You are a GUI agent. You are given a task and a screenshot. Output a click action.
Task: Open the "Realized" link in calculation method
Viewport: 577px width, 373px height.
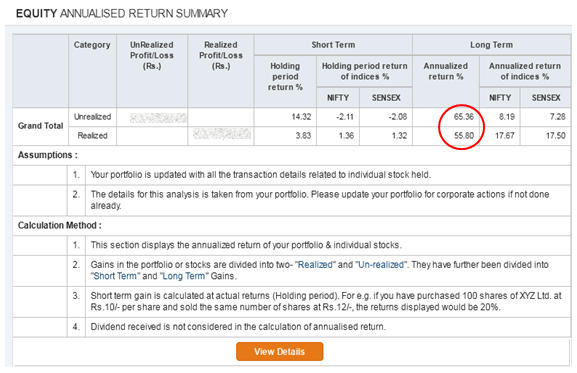(x=315, y=265)
